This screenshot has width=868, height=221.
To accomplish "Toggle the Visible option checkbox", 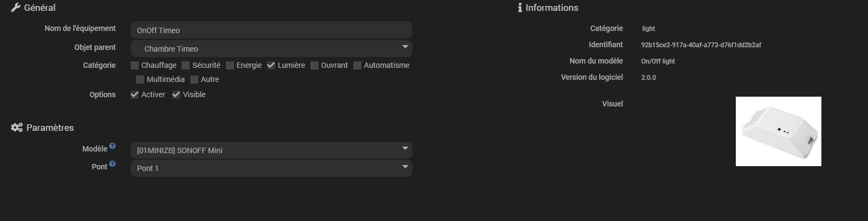I will [x=176, y=94].
